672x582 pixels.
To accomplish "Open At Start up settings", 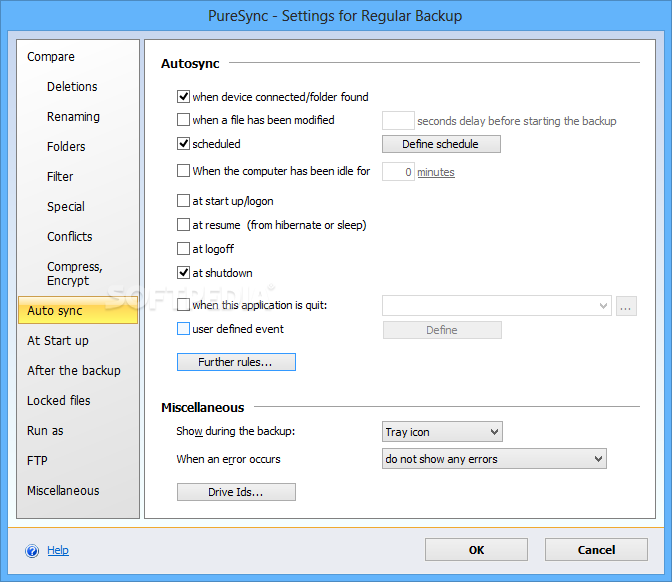I will (58, 341).
